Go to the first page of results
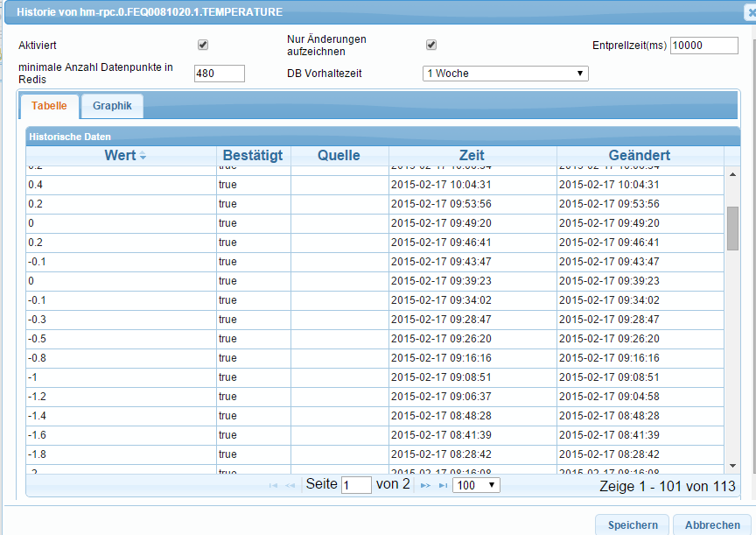Image resolution: width=756 pixels, height=535 pixels. click(x=273, y=485)
